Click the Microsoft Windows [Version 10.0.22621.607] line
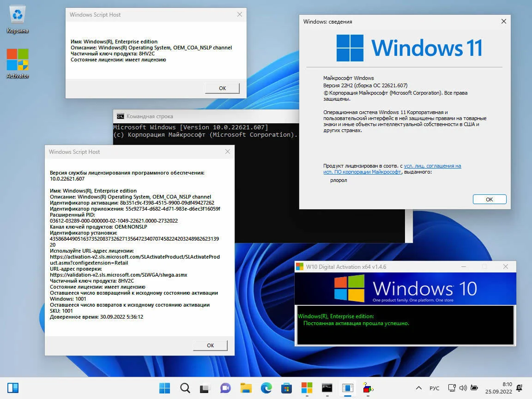This screenshot has height=399, width=532. click(190, 127)
